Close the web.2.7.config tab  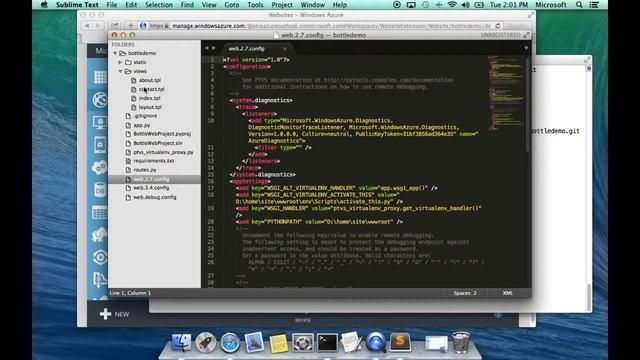(284, 49)
